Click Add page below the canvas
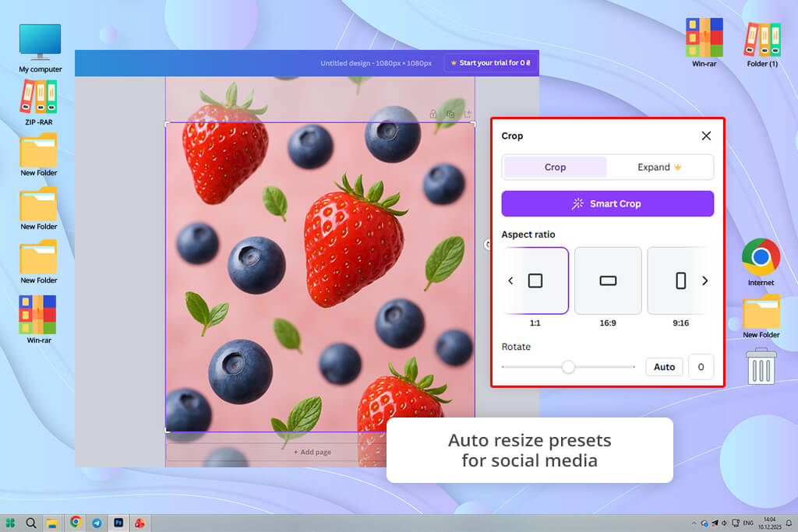798x532 pixels. pyautogui.click(x=312, y=452)
